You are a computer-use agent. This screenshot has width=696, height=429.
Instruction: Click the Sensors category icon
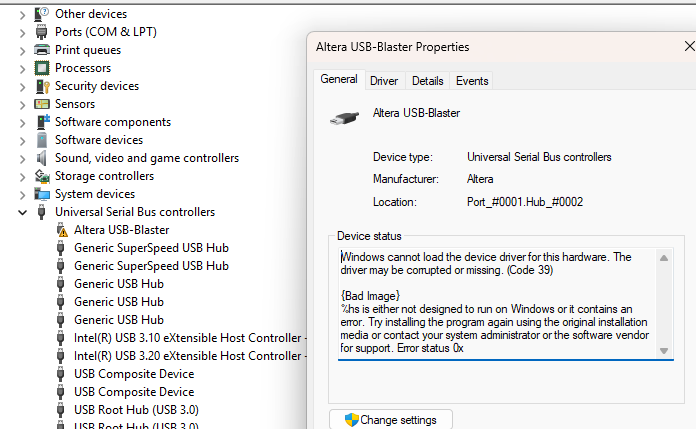pyautogui.click(x=42, y=104)
